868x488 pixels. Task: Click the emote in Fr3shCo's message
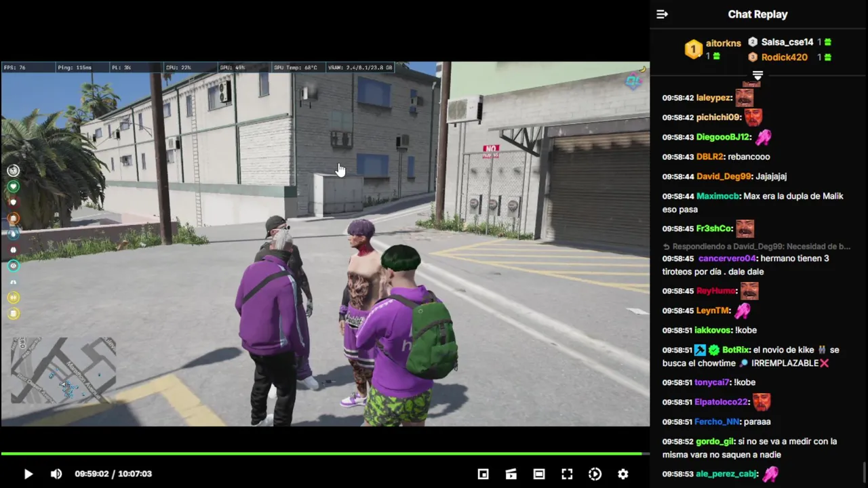(745, 228)
